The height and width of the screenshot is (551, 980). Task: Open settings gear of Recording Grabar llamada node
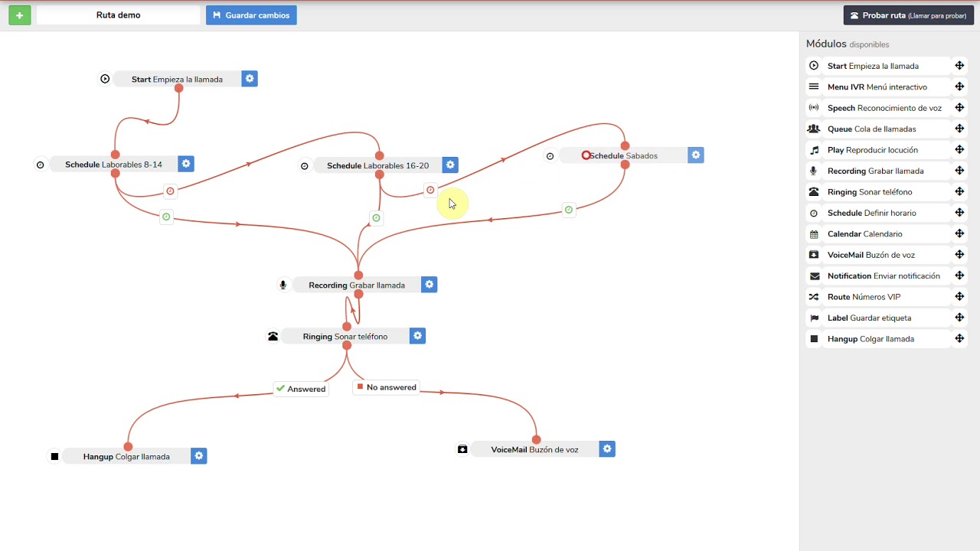[430, 285]
